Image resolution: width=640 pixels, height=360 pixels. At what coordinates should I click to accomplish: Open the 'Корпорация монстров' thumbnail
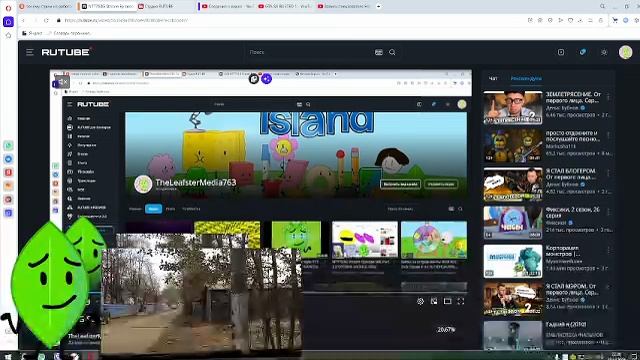pyautogui.click(x=513, y=261)
